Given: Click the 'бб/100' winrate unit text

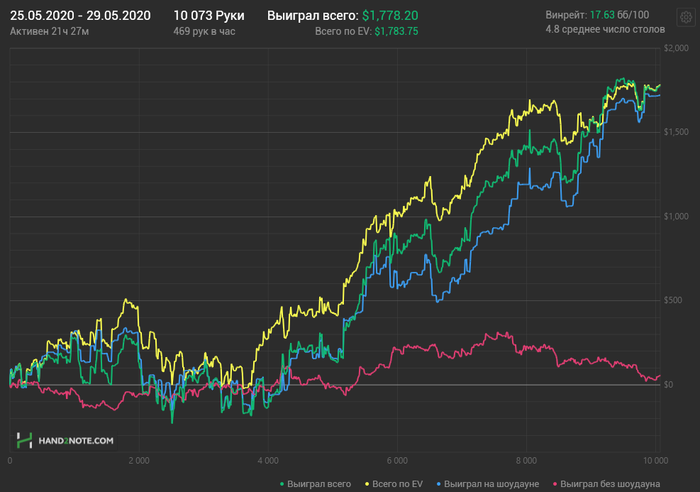Looking at the screenshot, I should coord(633,15).
